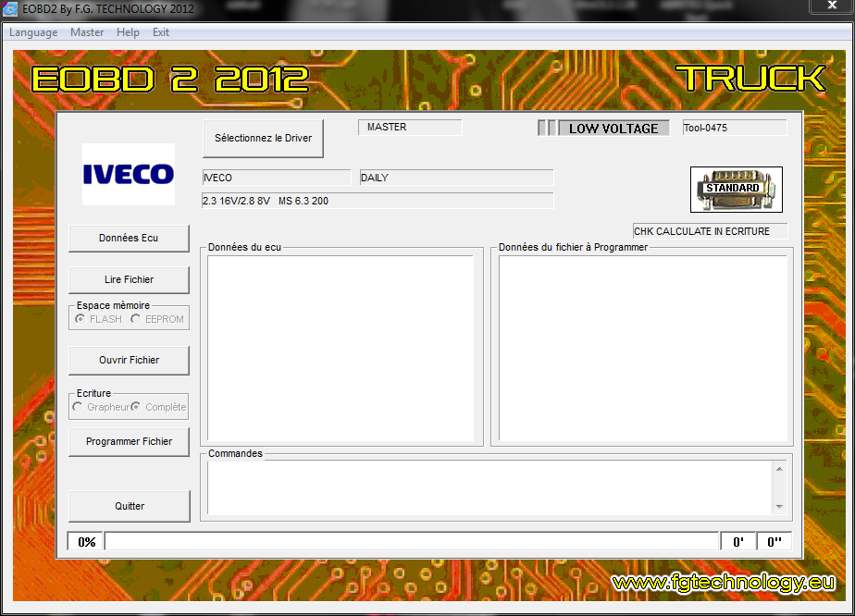The width and height of the screenshot is (855, 616).
Task: Click the Lire Fichier button
Action: coord(129,279)
